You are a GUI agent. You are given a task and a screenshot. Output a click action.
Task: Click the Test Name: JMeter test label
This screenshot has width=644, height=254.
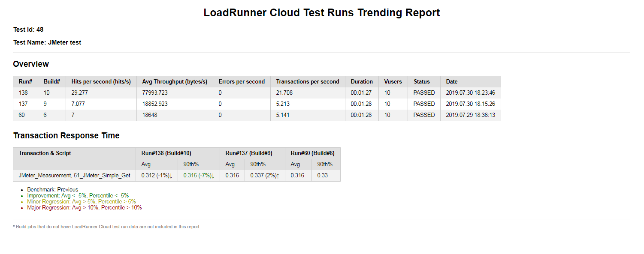[x=47, y=42]
